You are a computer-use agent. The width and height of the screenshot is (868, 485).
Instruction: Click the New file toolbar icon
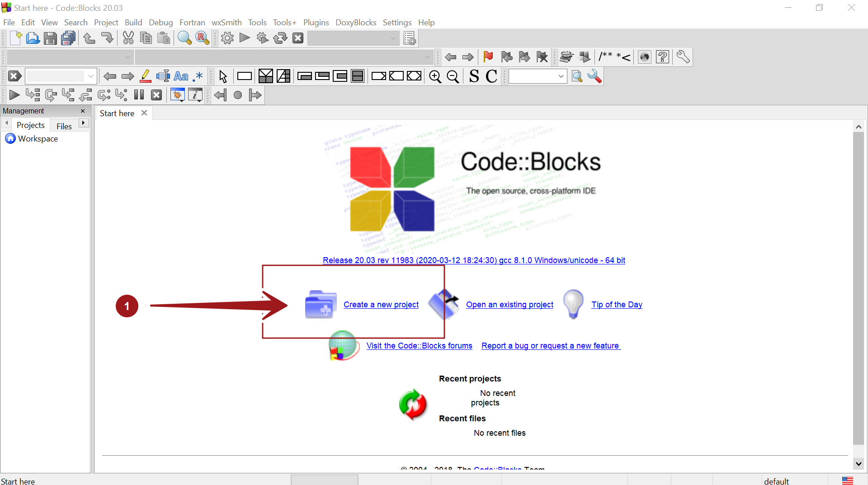pyautogui.click(x=15, y=38)
